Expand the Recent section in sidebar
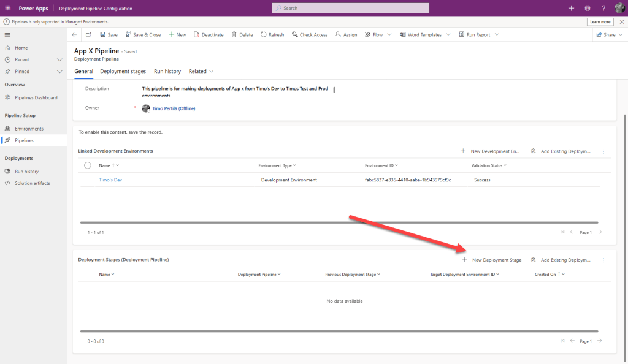 (x=59, y=59)
